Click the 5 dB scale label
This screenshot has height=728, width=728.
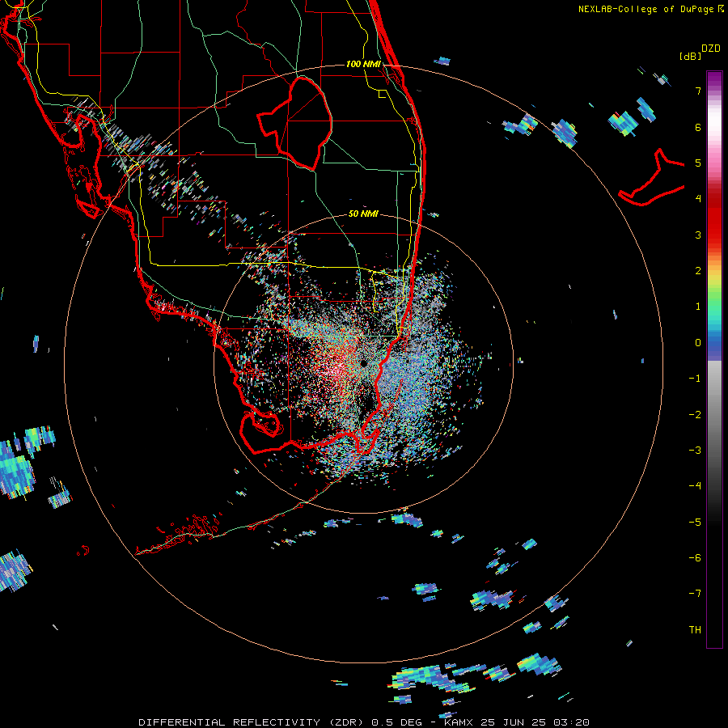[x=698, y=163]
